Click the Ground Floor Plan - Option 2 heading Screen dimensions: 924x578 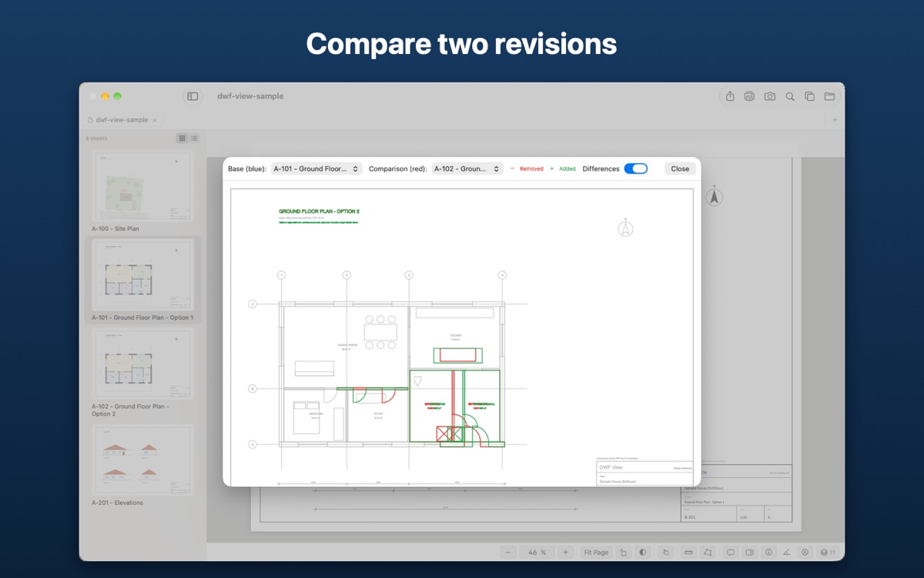point(319,211)
